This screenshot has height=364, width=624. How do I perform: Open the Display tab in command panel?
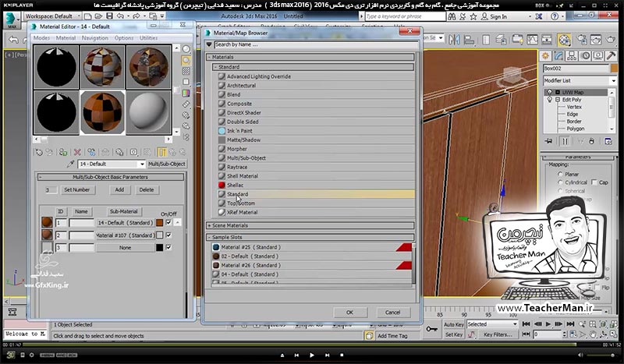click(x=598, y=55)
